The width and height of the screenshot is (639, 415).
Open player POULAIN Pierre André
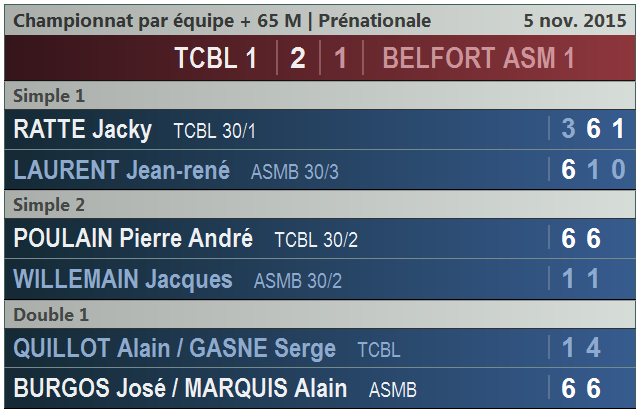133,239
